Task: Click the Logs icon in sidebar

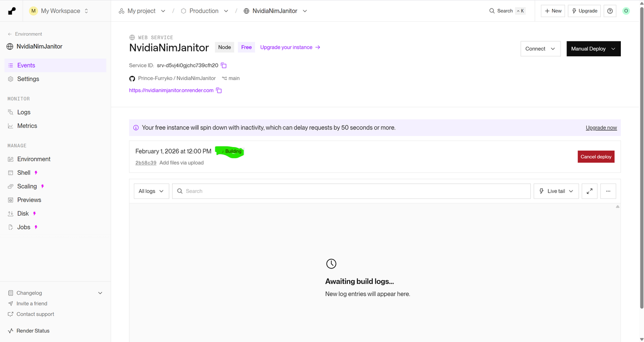Action: 11,112
